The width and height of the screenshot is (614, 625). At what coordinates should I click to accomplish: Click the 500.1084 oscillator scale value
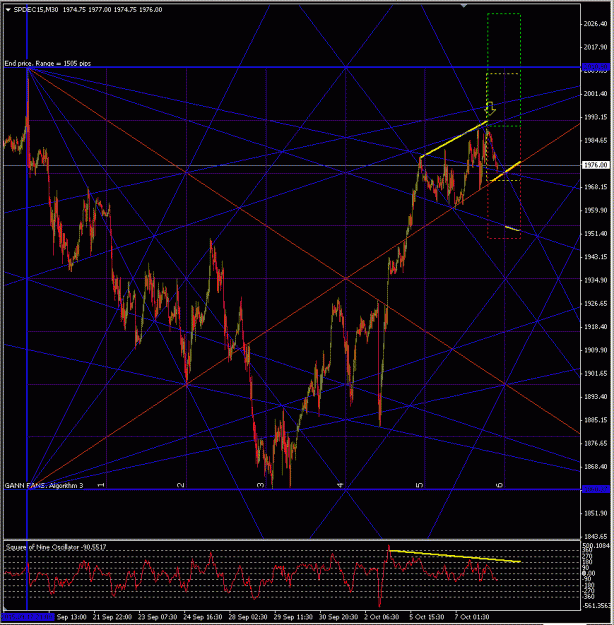pyautogui.click(x=596, y=546)
